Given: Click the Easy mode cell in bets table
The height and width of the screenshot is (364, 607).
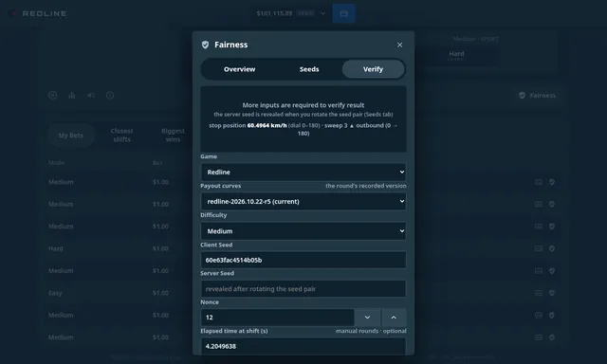Looking at the screenshot, I should [x=55, y=293].
